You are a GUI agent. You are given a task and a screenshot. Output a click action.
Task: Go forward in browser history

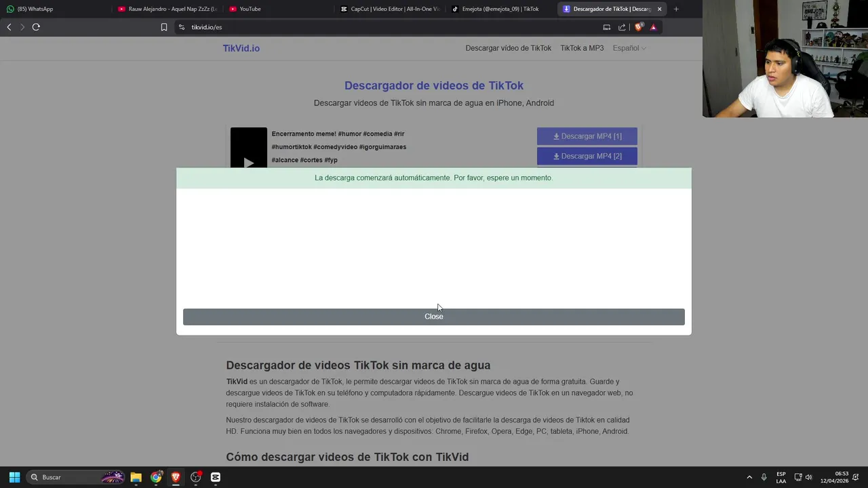[22, 27]
